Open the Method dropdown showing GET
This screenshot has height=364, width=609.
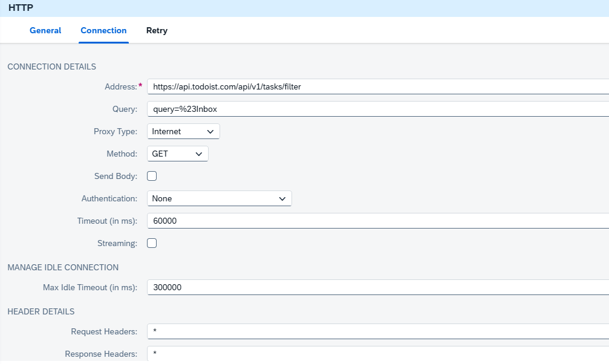177,154
